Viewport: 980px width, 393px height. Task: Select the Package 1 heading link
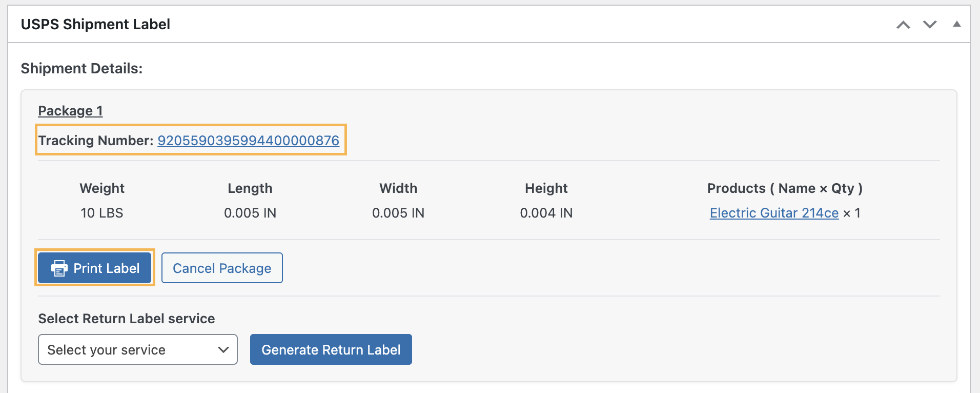[x=70, y=110]
